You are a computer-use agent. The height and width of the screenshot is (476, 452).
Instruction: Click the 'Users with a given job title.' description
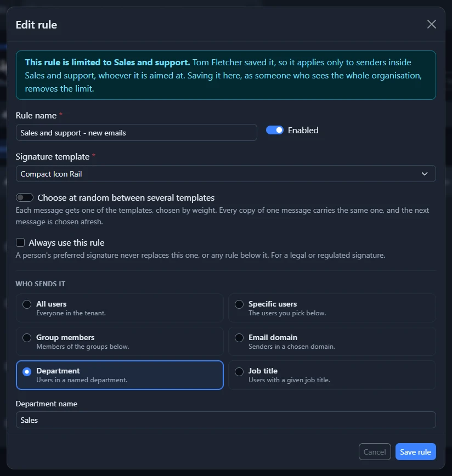[289, 380]
